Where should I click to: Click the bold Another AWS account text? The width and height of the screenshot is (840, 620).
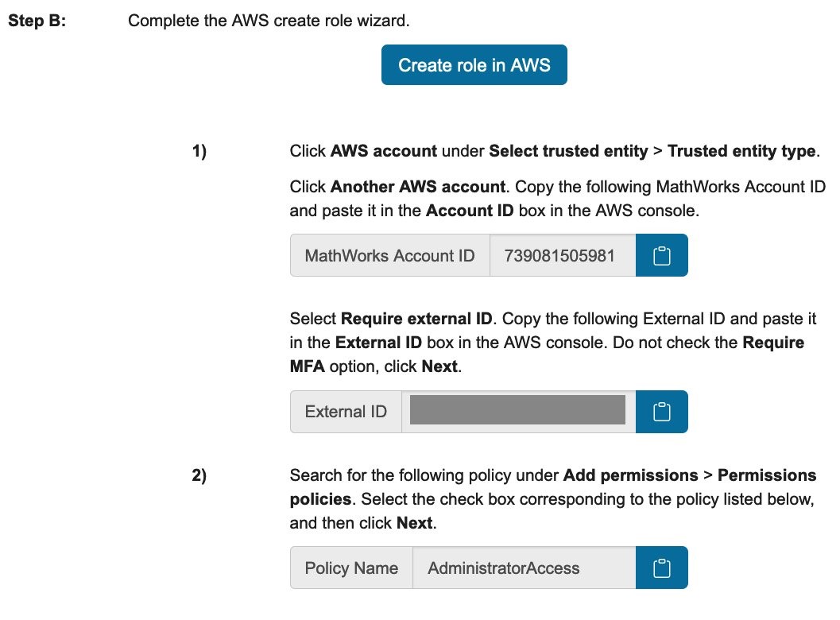coord(418,188)
